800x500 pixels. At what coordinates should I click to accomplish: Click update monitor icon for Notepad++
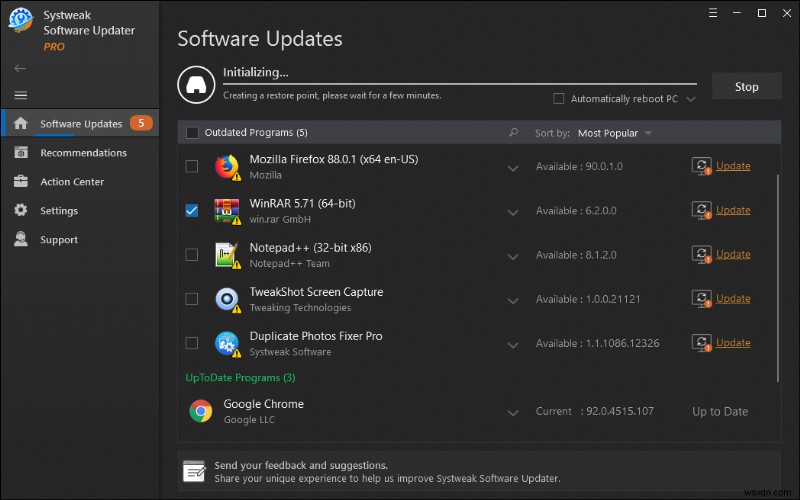702,254
